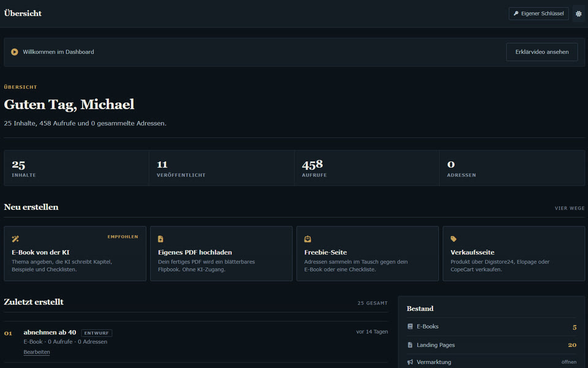Open settings via the gear icon

click(579, 13)
